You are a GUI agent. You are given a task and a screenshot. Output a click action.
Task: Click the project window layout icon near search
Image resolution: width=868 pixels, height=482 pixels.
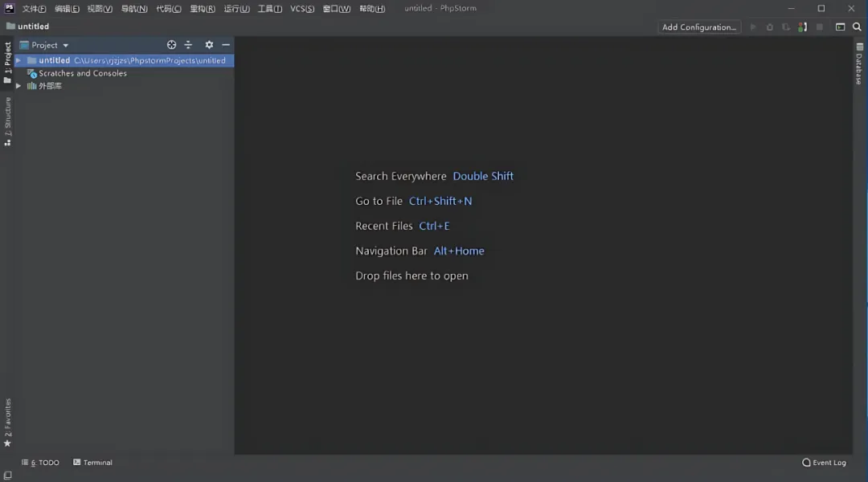(x=841, y=27)
